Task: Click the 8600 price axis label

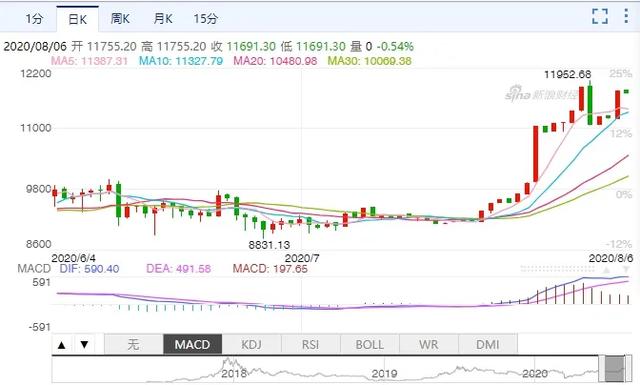Action: tap(39, 244)
